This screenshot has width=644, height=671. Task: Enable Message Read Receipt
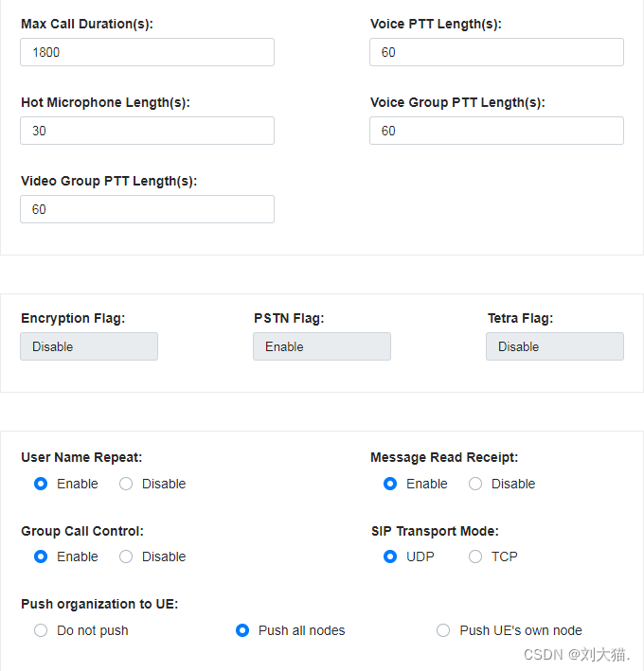[390, 484]
